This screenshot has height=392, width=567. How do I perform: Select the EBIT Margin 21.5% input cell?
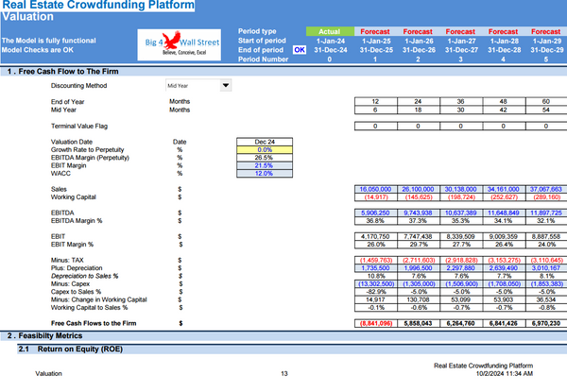pos(264,165)
